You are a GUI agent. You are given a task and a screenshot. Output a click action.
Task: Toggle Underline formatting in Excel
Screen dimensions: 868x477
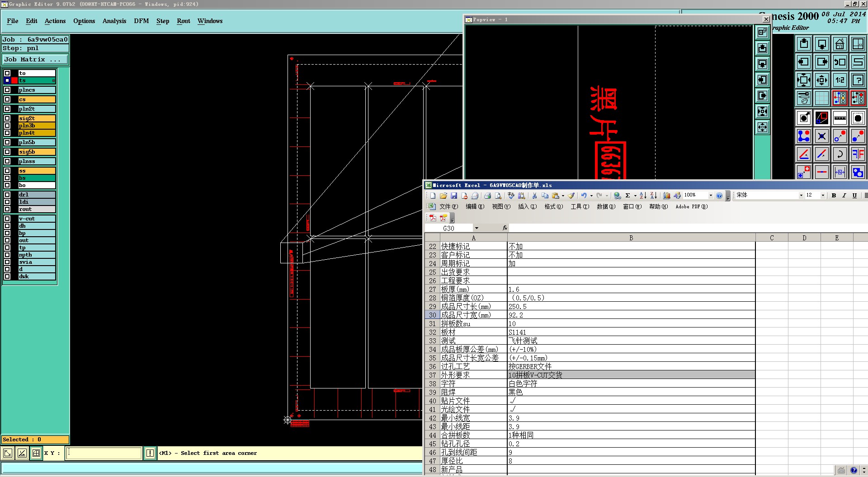click(x=854, y=196)
